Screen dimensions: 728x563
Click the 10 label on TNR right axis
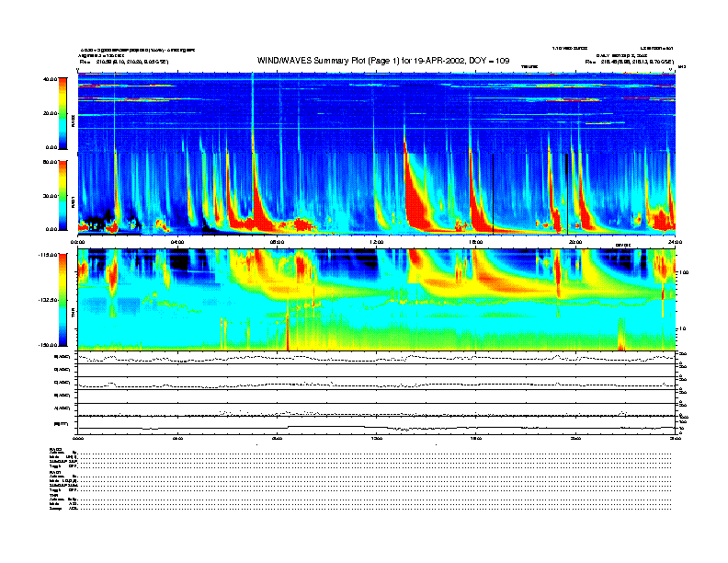click(x=684, y=328)
